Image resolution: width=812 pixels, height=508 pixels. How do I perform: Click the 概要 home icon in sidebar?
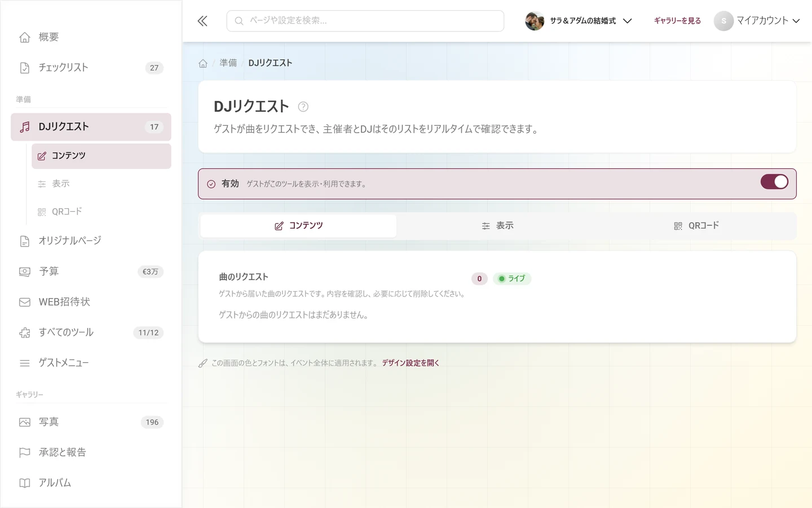[25, 37]
